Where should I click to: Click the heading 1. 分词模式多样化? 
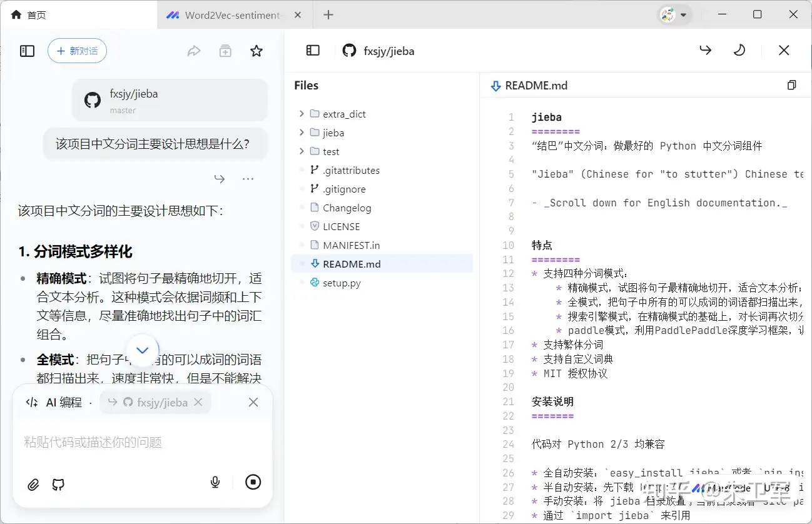(75, 252)
